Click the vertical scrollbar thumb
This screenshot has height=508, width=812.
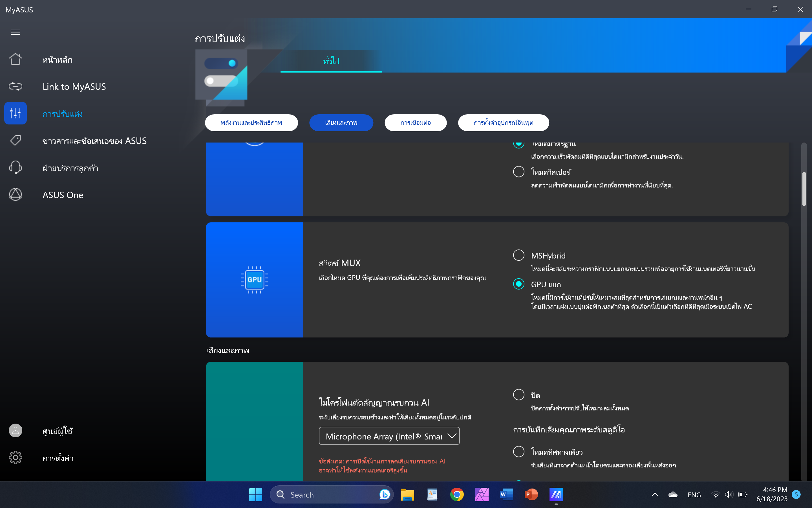pyautogui.click(x=804, y=189)
